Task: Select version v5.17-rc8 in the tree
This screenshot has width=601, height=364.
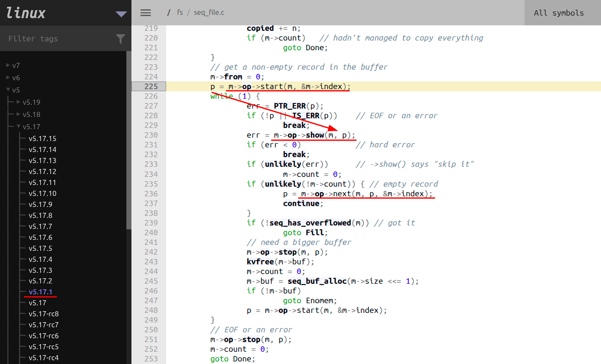Action: click(x=44, y=314)
